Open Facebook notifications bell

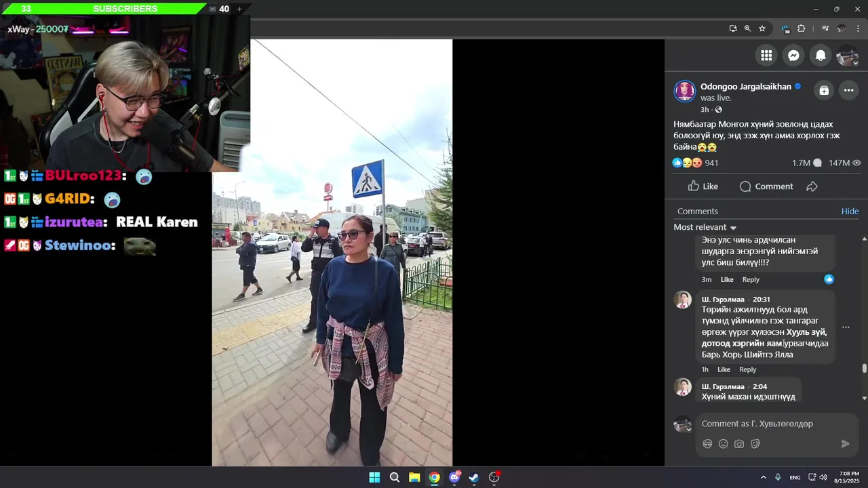[821, 56]
